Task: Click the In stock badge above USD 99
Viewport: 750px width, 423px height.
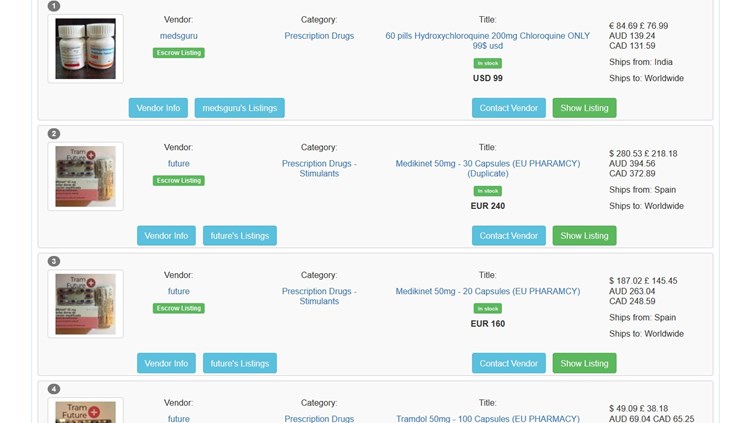Action: (487, 63)
